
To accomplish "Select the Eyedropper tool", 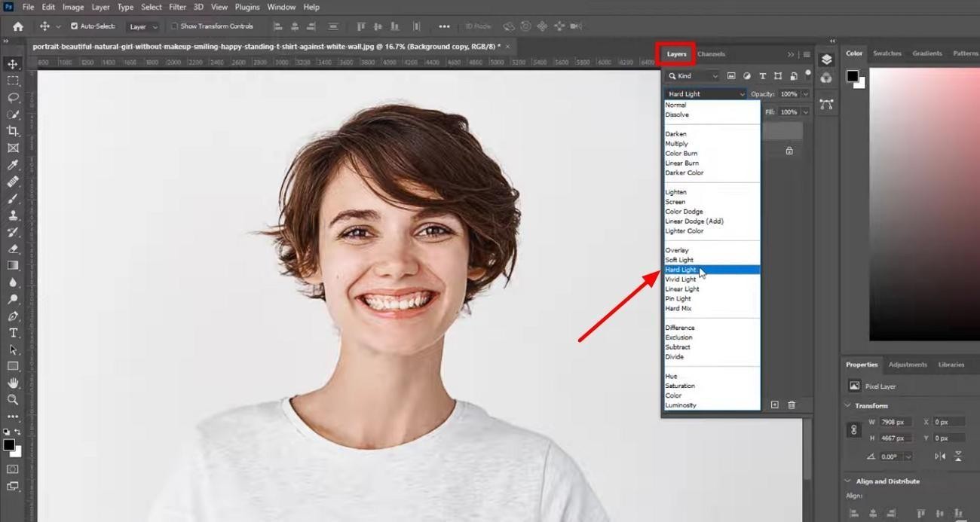I will pos(13,165).
